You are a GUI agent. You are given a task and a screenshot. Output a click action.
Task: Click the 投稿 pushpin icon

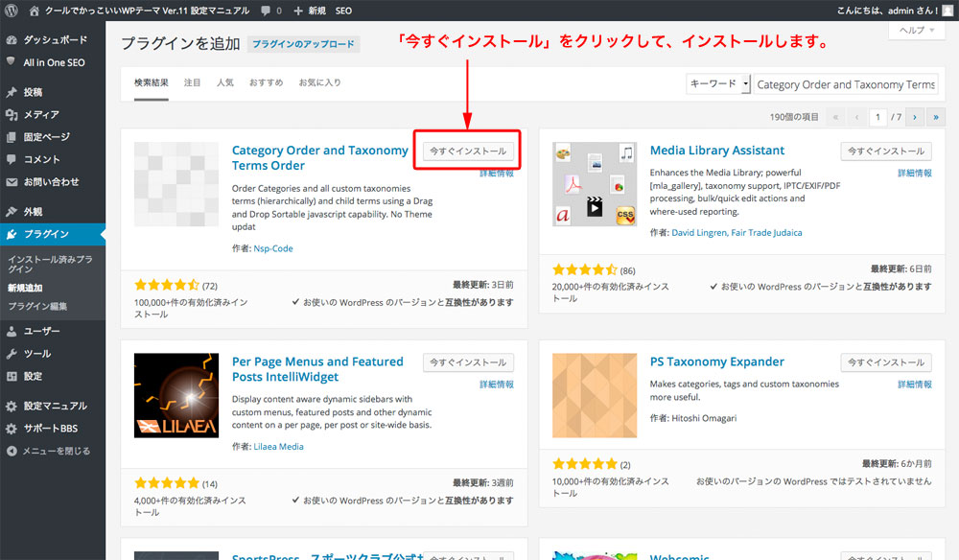(x=11, y=92)
